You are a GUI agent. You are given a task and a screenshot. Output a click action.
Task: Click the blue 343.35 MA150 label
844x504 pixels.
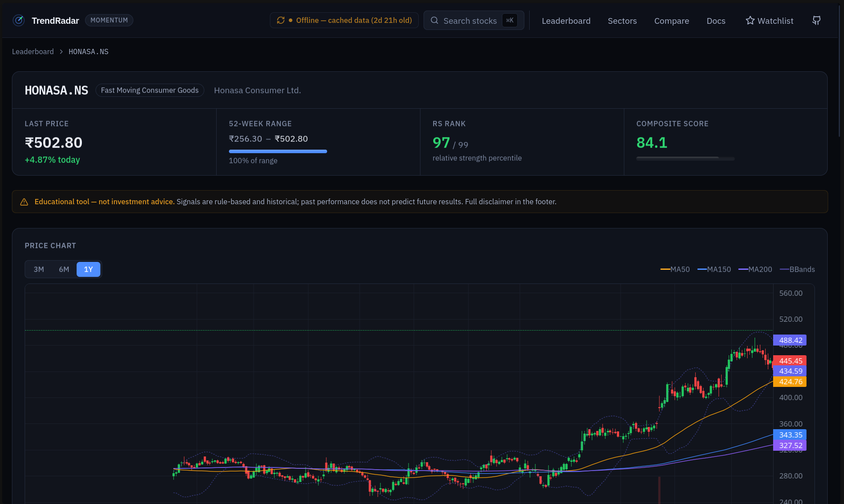(790, 435)
